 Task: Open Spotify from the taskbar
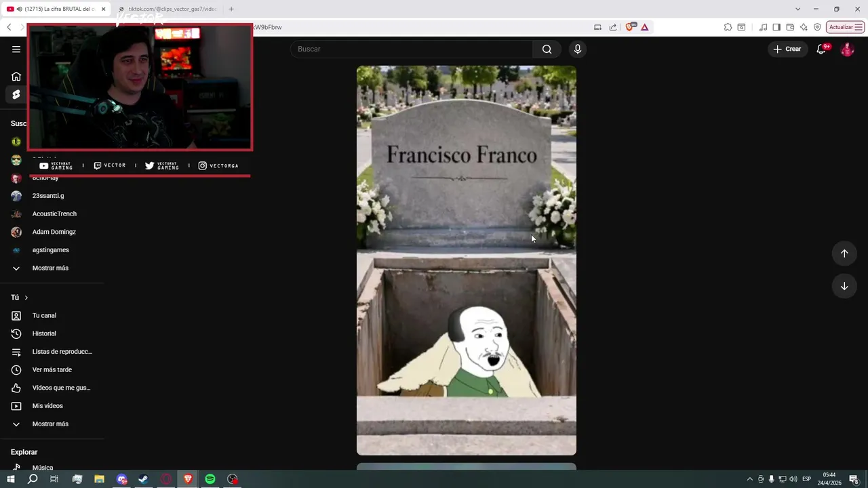point(210,479)
